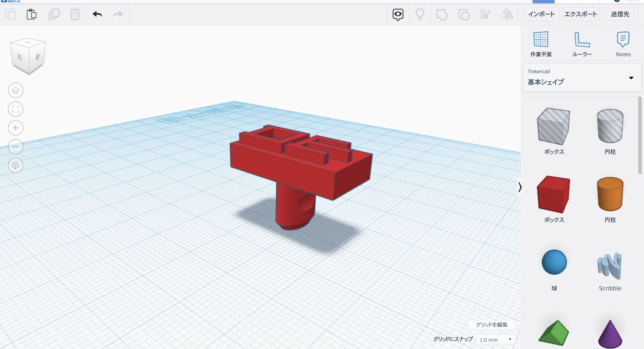
Task: Click the Group shapes icon
Action: 442,15
